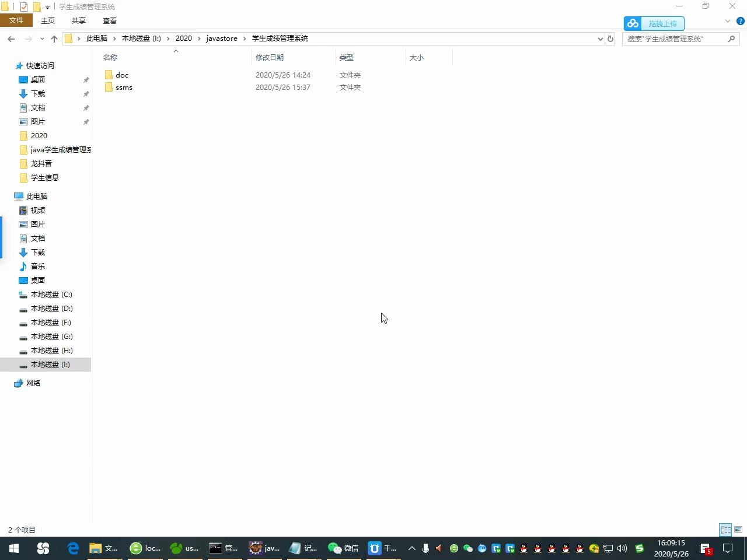Open 本地磁盘 (D:) drive

coord(52,309)
